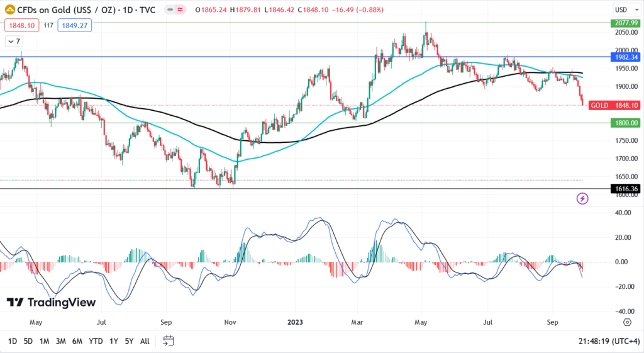The width and height of the screenshot is (644, 353).
Task: Select the 1M time range
Action: pyautogui.click(x=45, y=341)
